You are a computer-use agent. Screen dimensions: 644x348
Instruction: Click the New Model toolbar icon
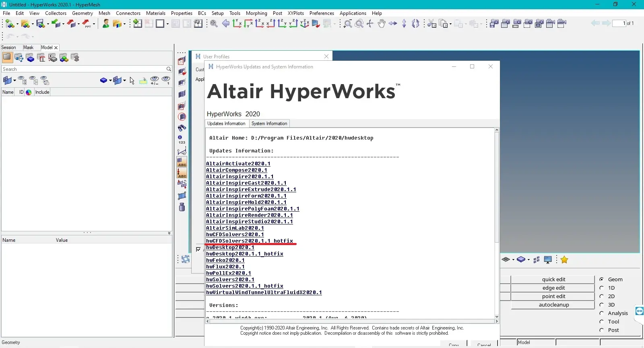click(x=10, y=24)
